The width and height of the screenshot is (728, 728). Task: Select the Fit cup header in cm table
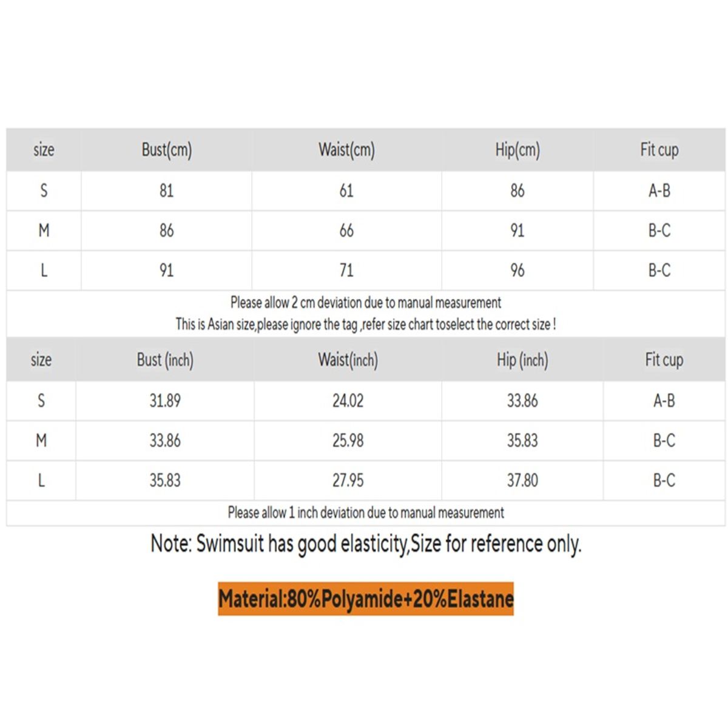(x=659, y=150)
